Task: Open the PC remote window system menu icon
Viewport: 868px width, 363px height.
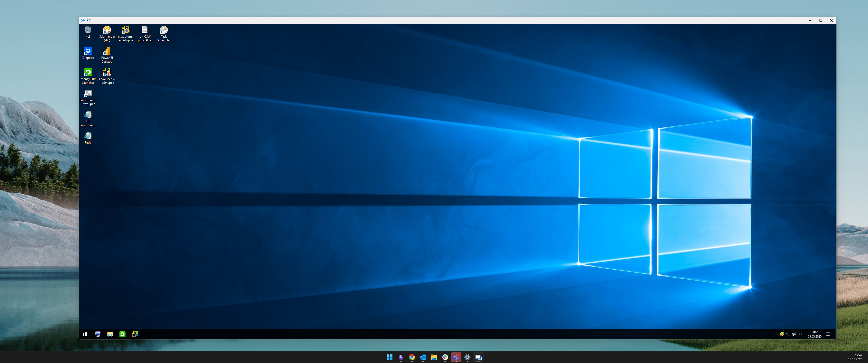Action: 83,20
